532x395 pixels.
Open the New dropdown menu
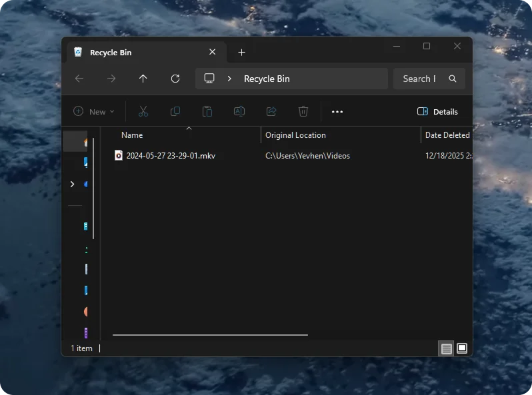tap(94, 111)
